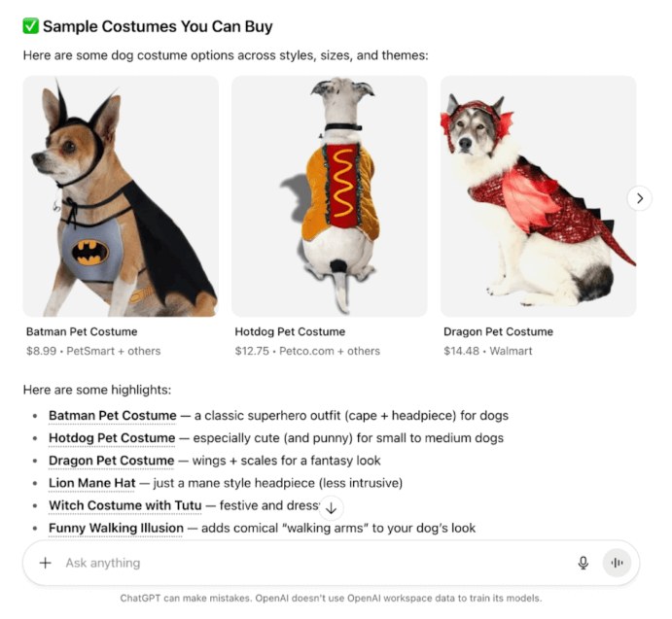Screen dimensions: 672x619
Task: Open the Batman Pet Costume product image
Action: click(121, 196)
